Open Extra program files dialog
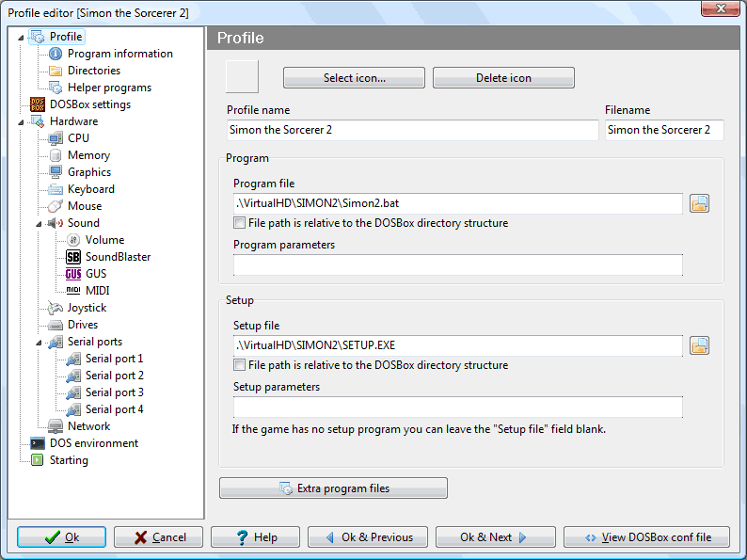 pos(333,488)
